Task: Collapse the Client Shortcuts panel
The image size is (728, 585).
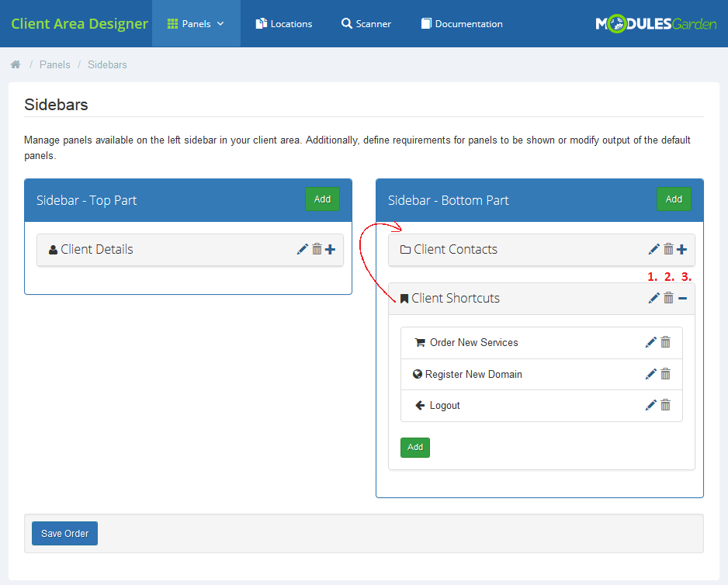Action: (x=682, y=299)
